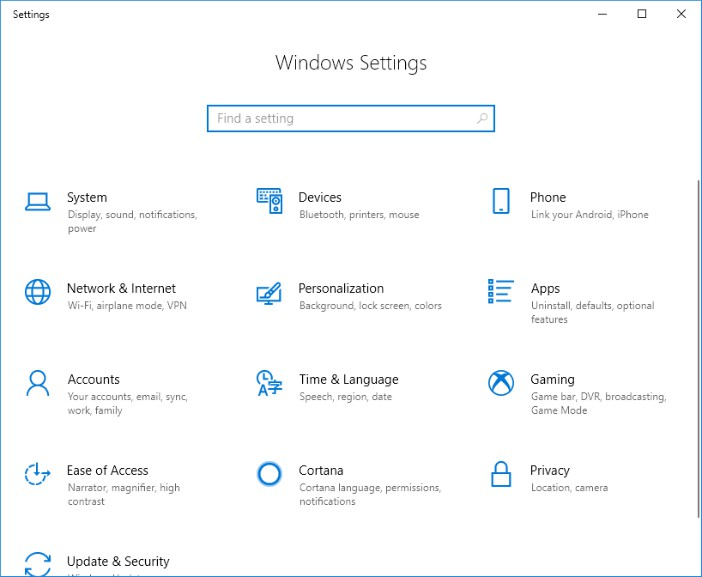Close the Settings window
Screen dimensions: 702x577
[681, 14]
